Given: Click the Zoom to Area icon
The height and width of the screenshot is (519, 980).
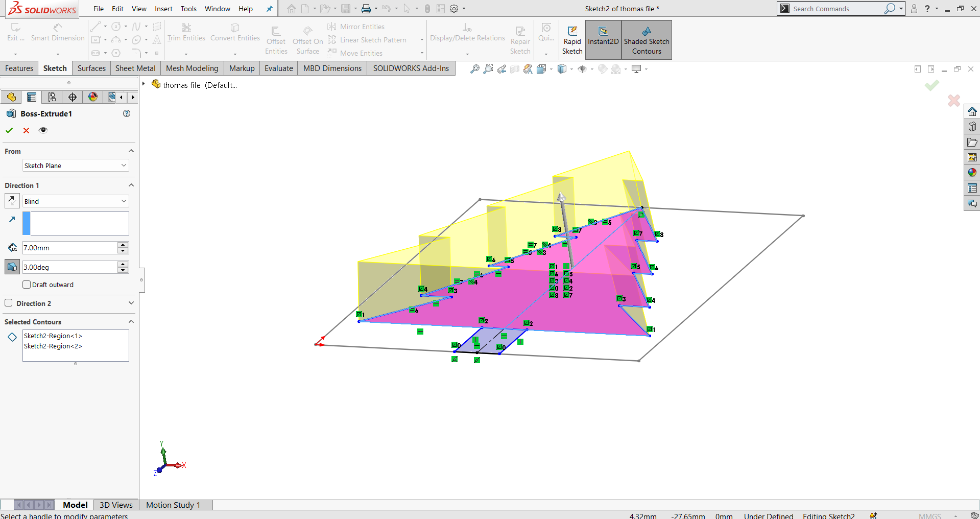Looking at the screenshot, I should (488, 69).
